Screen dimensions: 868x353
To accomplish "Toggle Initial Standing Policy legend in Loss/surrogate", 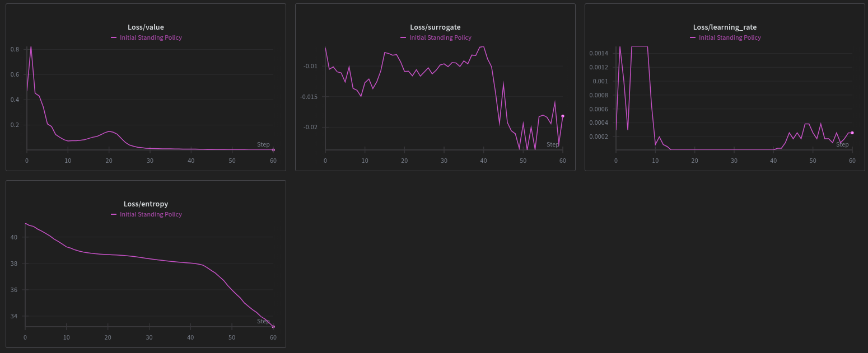I will (440, 37).
